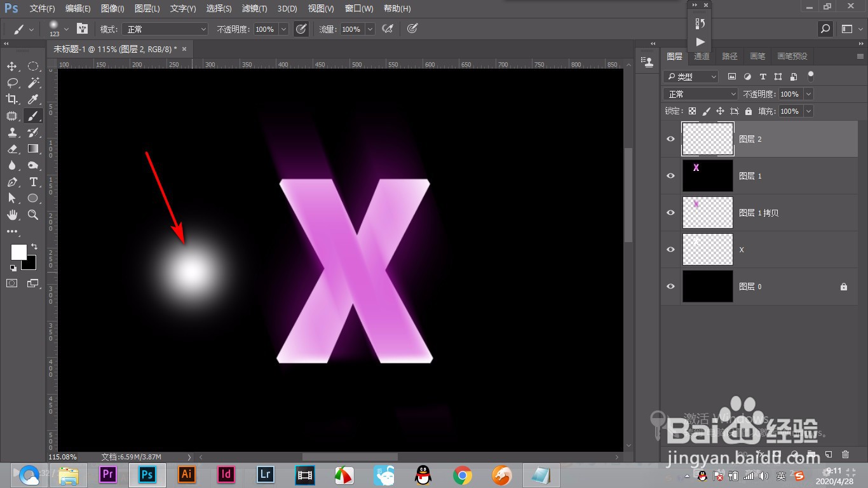The height and width of the screenshot is (488, 868).
Task: Switch to 通道 tab
Action: 702,57
